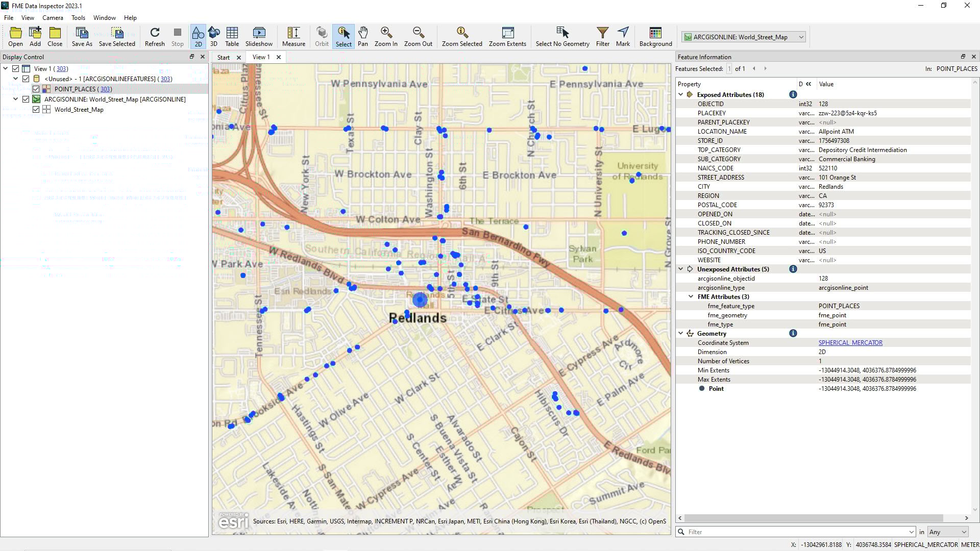Refresh the view with Refresh icon
The image size is (980, 551).
(x=155, y=37)
